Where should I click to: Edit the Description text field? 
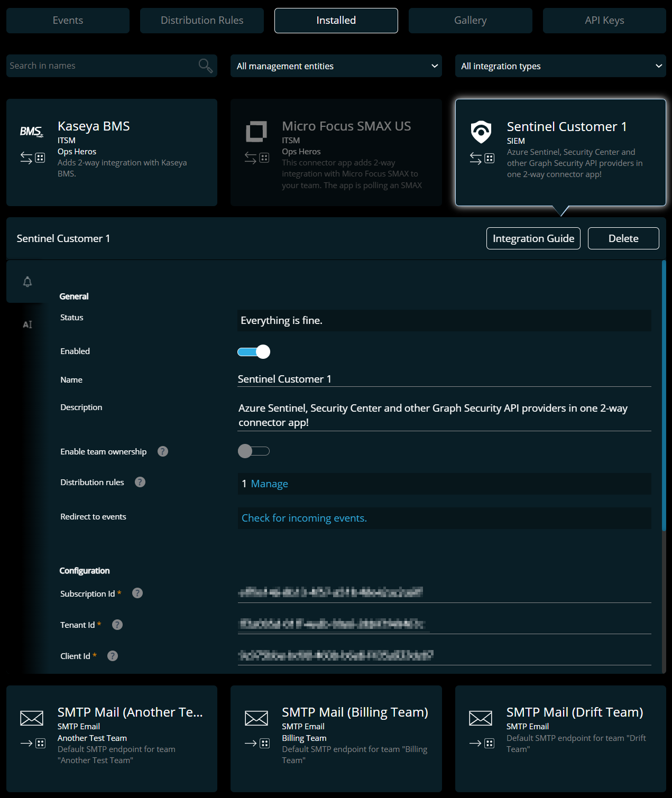(444, 415)
